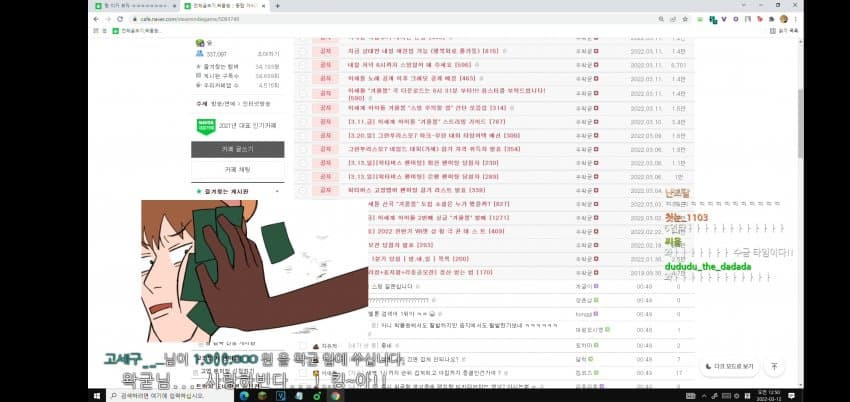850x402 pixels.
Task: Tick the checkbox for notice row [289]
Action: (302, 177)
